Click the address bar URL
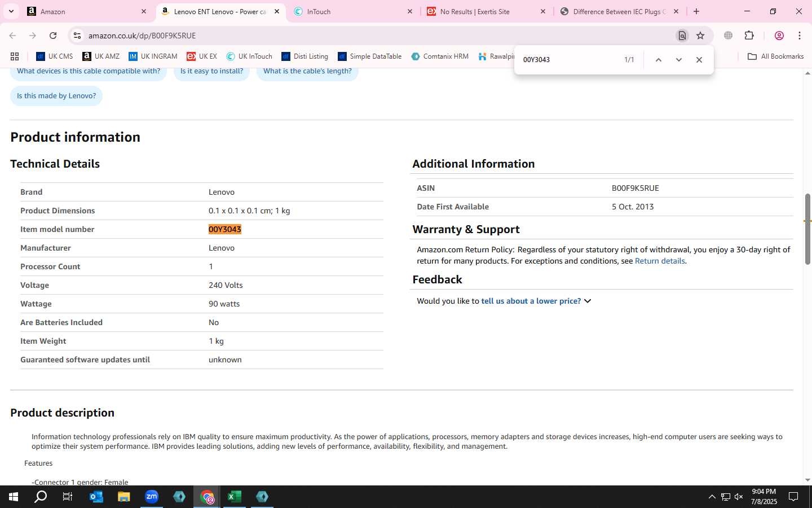The height and width of the screenshot is (508, 812). (142, 36)
